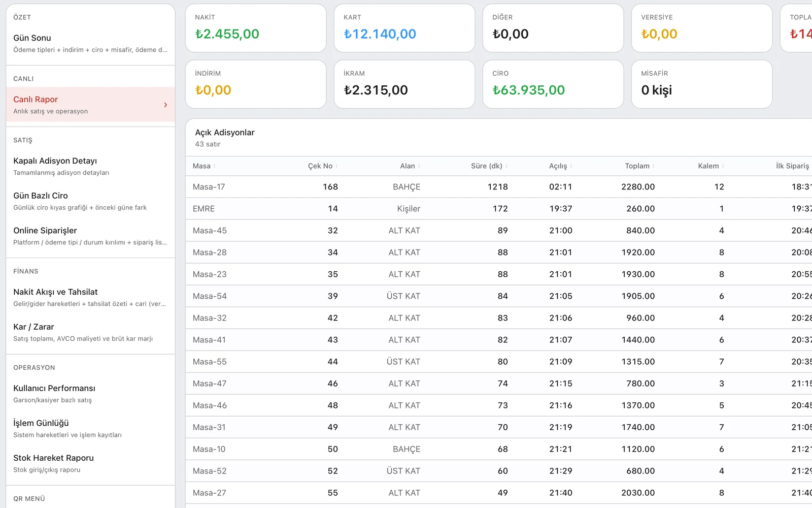Select the Masa-17 table row
Screen dimensions: 812x508
[x=498, y=187]
